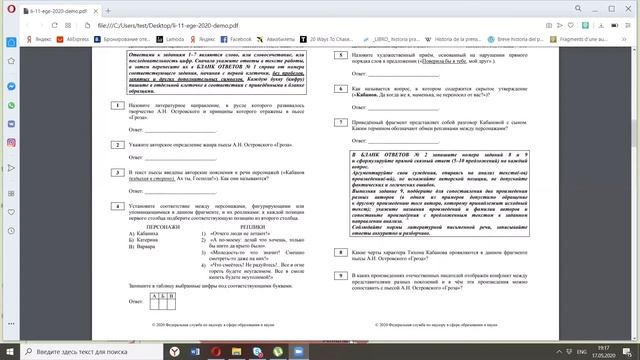Open the taskbar clock showing 19:17
Image resolution: width=640 pixels, height=360 pixels.
[x=604, y=351]
